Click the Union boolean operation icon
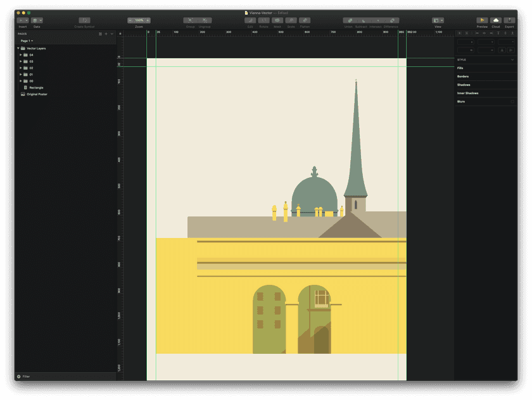The image size is (532, 400). pyautogui.click(x=350, y=21)
